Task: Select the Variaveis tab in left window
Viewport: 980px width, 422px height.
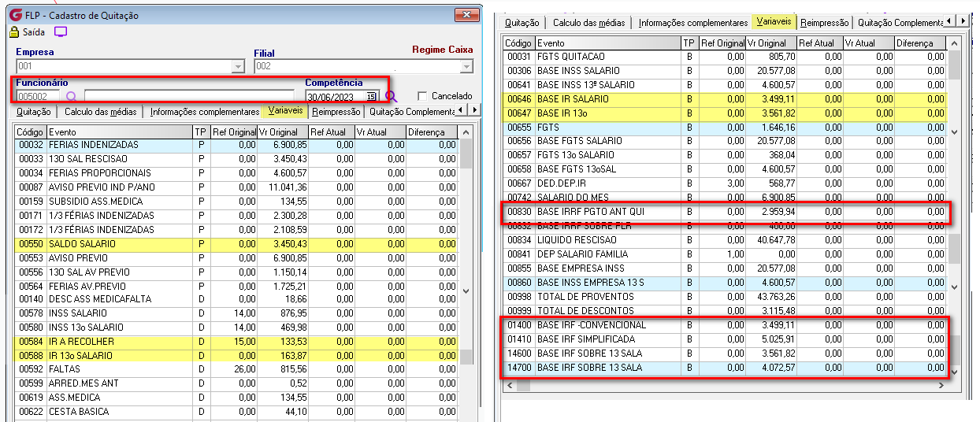Action: click(x=284, y=111)
